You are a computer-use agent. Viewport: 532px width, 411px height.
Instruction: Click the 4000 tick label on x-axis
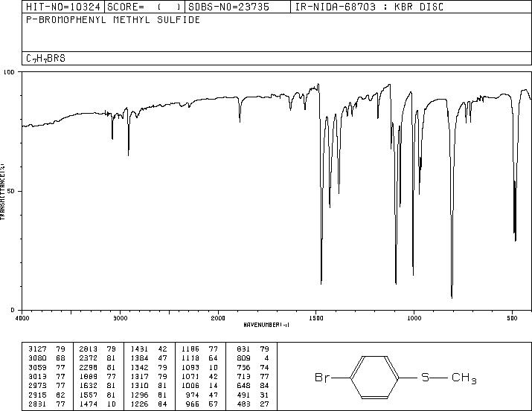pyautogui.click(x=23, y=318)
